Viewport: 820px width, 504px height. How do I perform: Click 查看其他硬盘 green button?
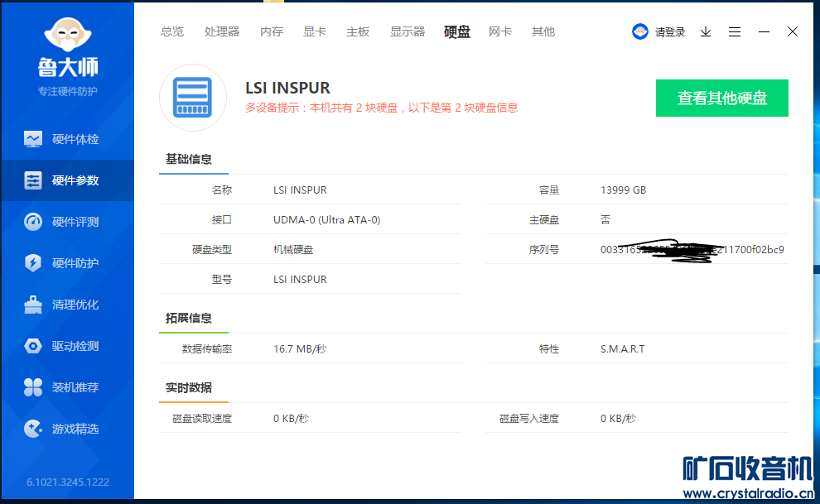pyautogui.click(x=721, y=98)
